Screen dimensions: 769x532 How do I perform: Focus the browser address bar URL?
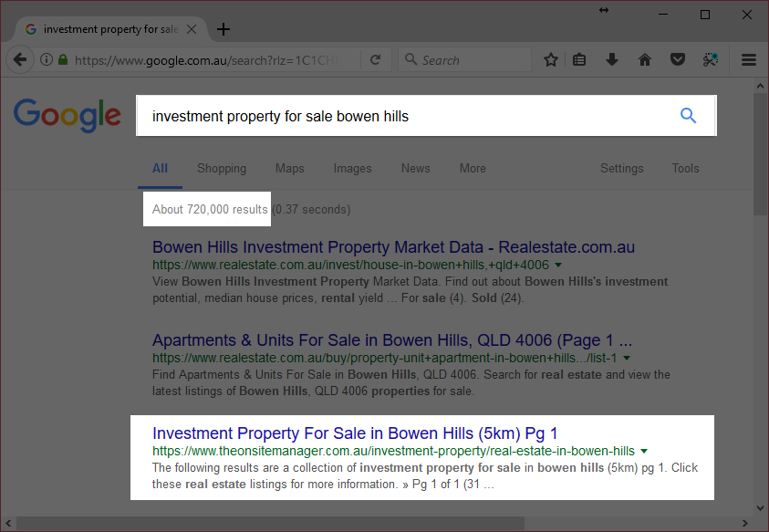(206, 60)
